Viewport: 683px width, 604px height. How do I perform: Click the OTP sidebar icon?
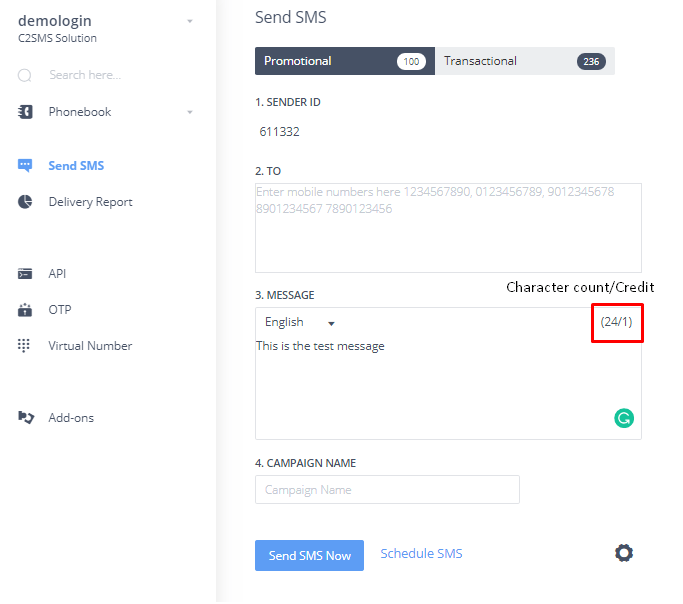tap(26, 310)
